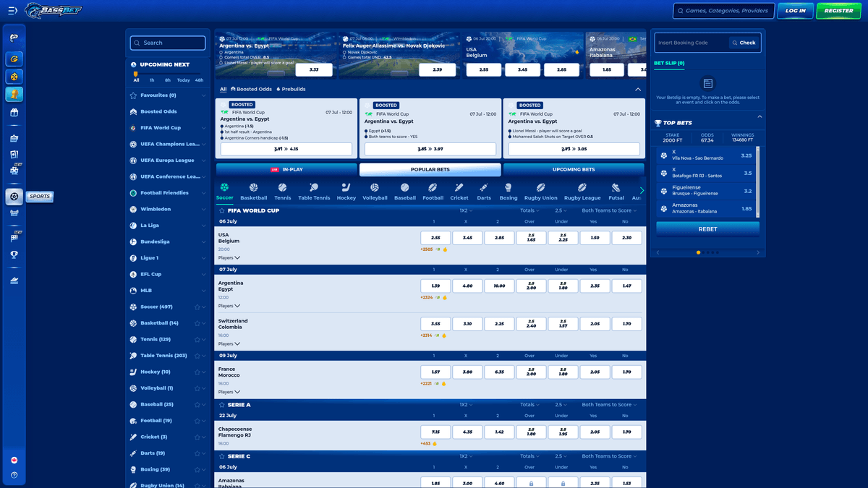Screen dimensions: 868x488
Task: Favourite the SERIE A league with its star
Action: pos(221,405)
